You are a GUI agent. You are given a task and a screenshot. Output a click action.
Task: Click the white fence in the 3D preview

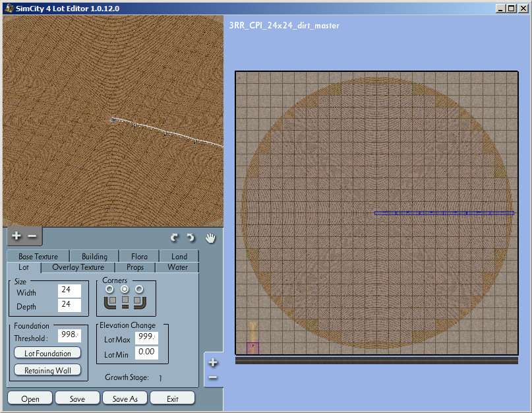pyautogui.click(x=167, y=132)
